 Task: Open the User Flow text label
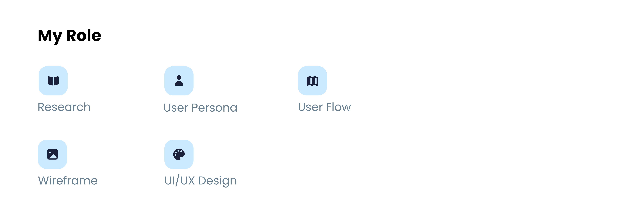click(x=324, y=107)
